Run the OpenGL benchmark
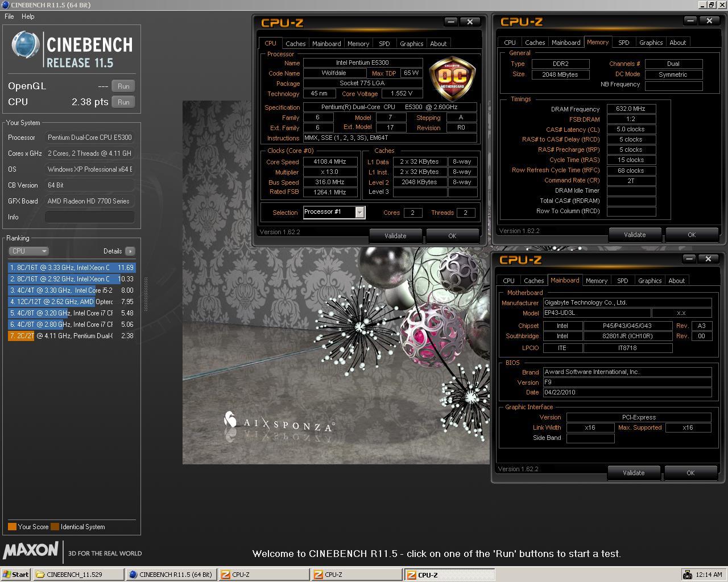This screenshot has width=728, height=582. 123,86
